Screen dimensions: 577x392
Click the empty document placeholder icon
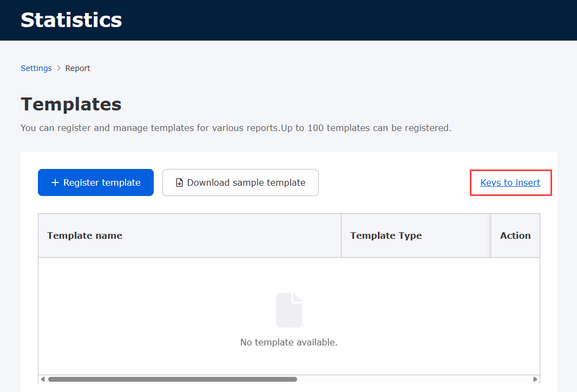(x=289, y=310)
